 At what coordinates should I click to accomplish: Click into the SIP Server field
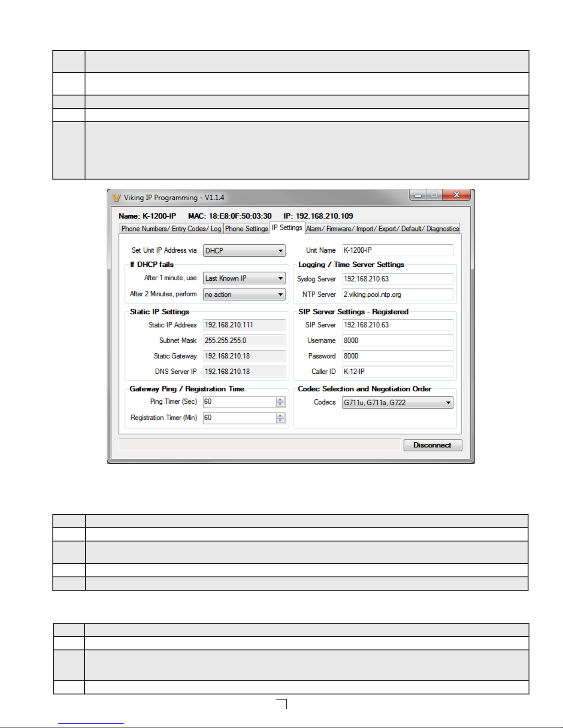(398, 325)
